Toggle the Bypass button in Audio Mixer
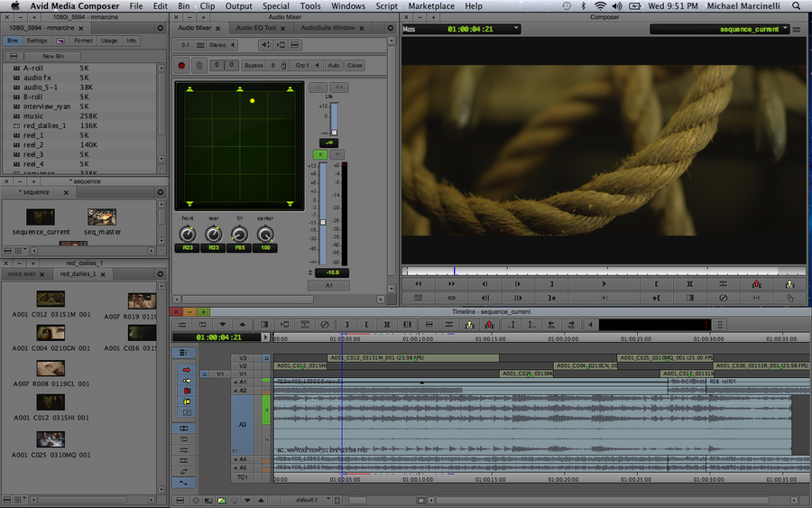This screenshot has width=812, height=508. 254,65
